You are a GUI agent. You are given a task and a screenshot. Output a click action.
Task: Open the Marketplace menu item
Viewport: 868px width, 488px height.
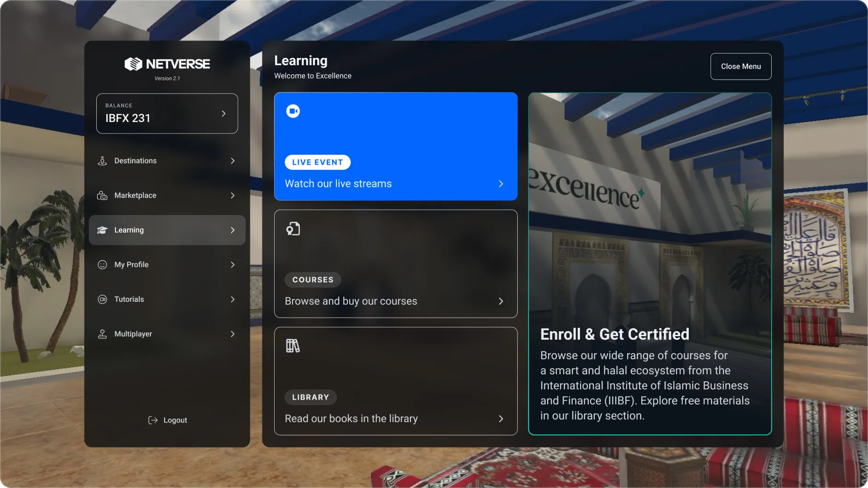[167, 195]
